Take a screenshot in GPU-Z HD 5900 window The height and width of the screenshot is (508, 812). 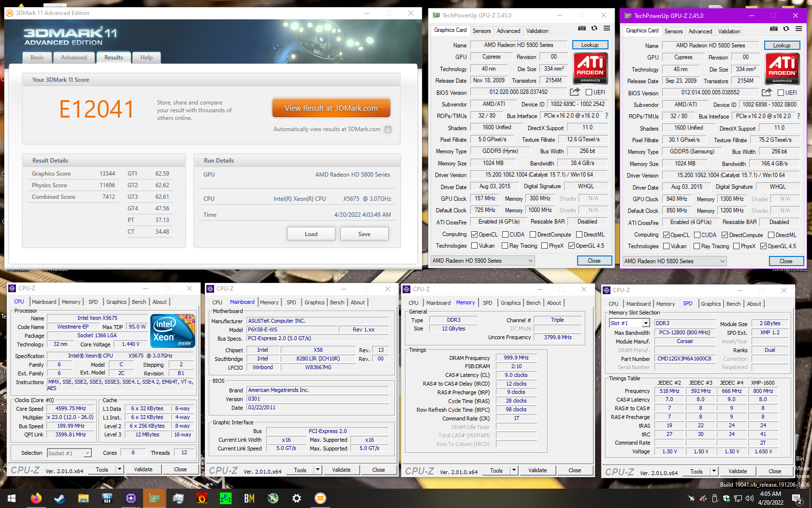point(581,29)
